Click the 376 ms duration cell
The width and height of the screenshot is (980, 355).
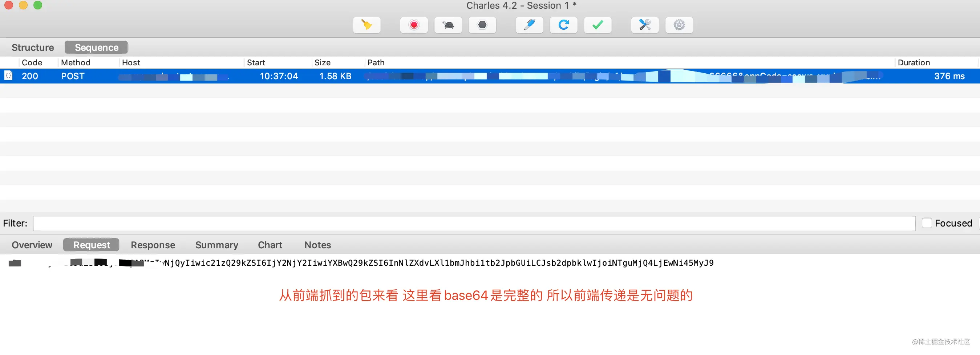click(x=949, y=76)
